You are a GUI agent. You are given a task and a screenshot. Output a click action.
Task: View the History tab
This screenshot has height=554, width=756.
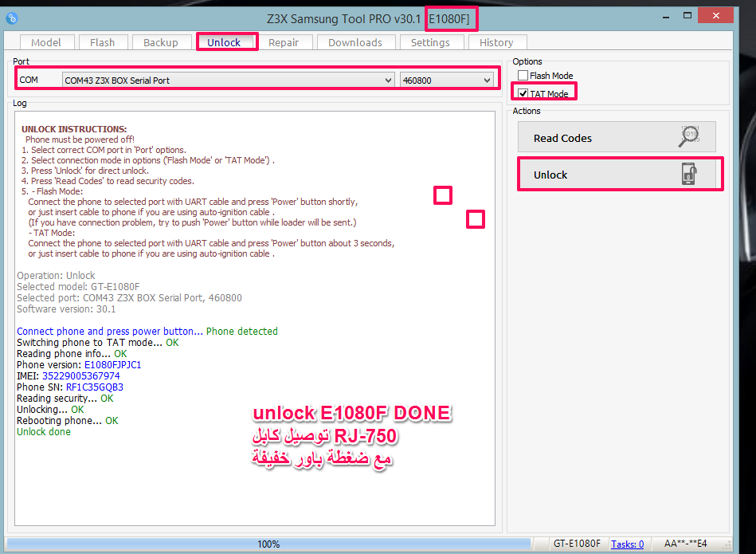(496, 42)
